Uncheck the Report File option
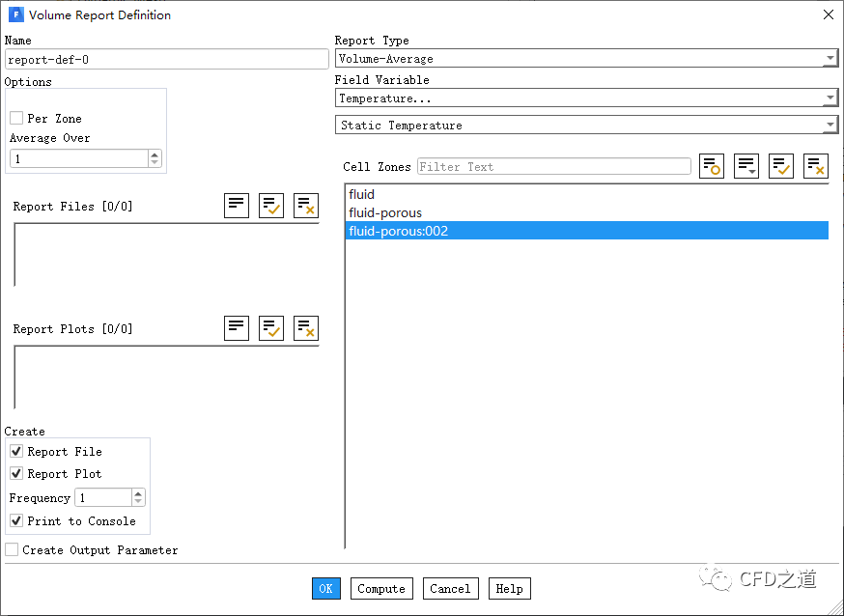Viewport: 844px width, 616px height. pyautogui.click(x=16, y=451)
